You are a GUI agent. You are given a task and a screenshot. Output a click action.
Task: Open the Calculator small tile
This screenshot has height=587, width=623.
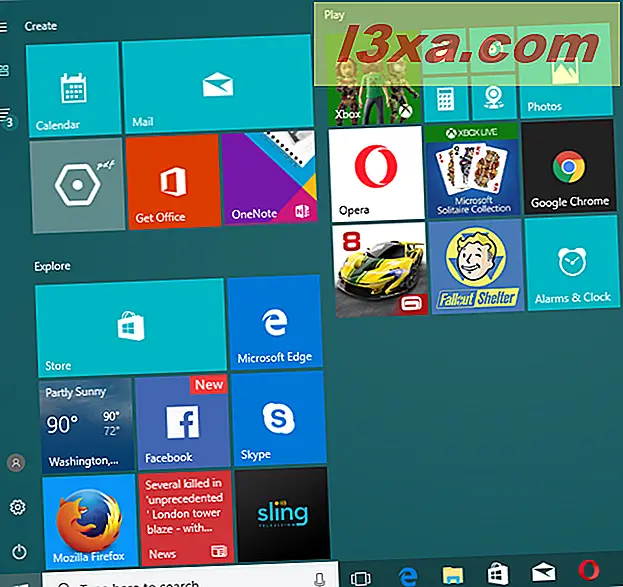click(445, 99)
